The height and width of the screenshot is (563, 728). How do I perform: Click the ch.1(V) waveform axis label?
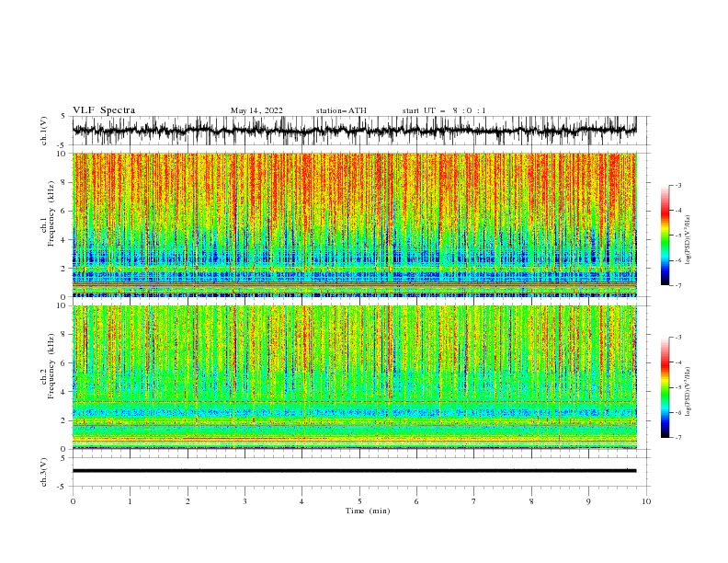tap(44, 131)
